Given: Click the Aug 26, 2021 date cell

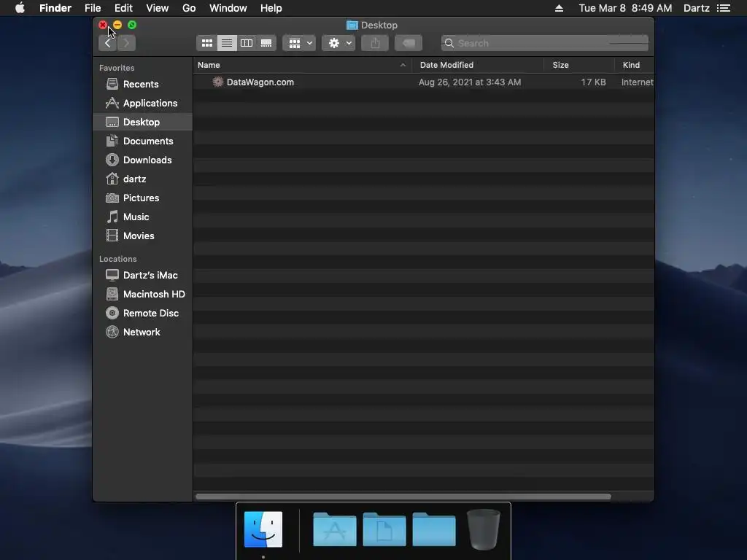Looking at the screenshot, I should tap(470, 82).
